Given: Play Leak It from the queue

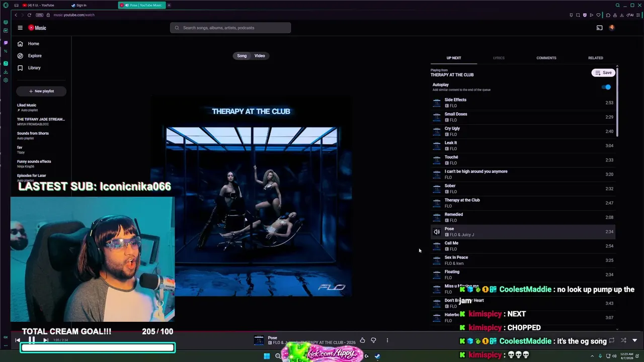Looking at the screenshot, I should click(523, 146).
